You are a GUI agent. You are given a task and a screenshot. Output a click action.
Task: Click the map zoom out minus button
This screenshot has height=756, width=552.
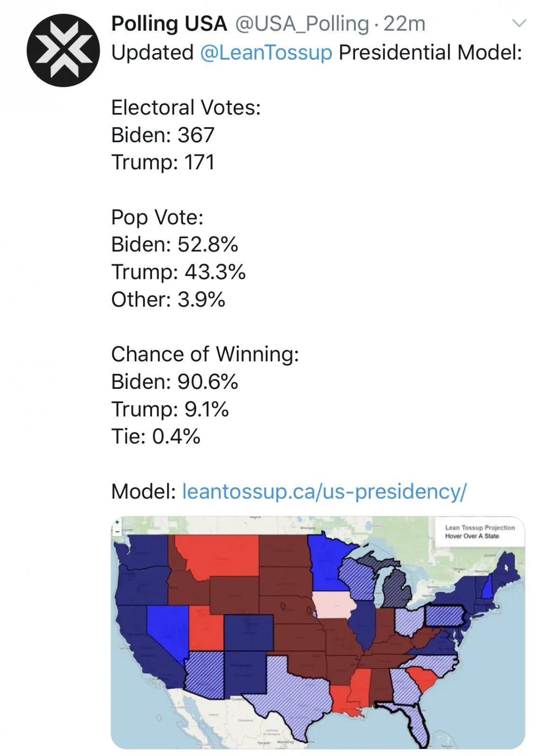(117, 532)
